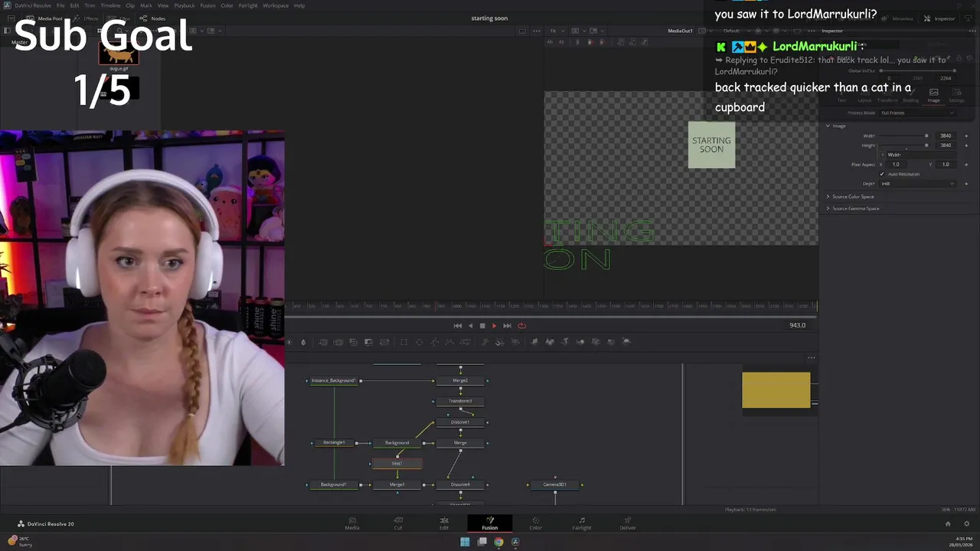Open the Workspace menu
This screenshot has height=551, width=980.
coord(276,5)
